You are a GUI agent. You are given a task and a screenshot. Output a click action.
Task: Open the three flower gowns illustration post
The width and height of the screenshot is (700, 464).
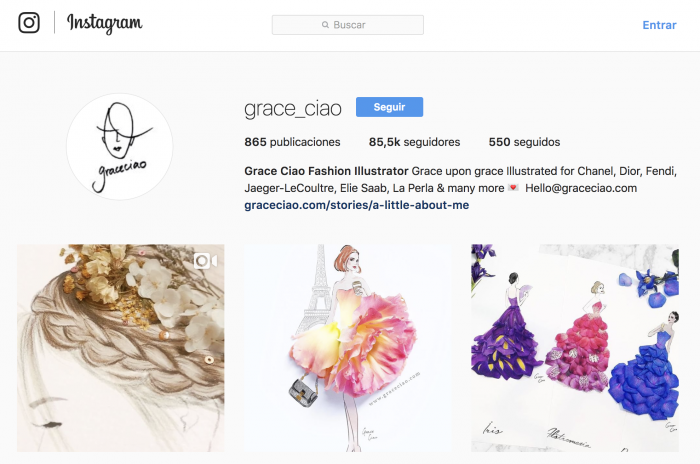575,348
